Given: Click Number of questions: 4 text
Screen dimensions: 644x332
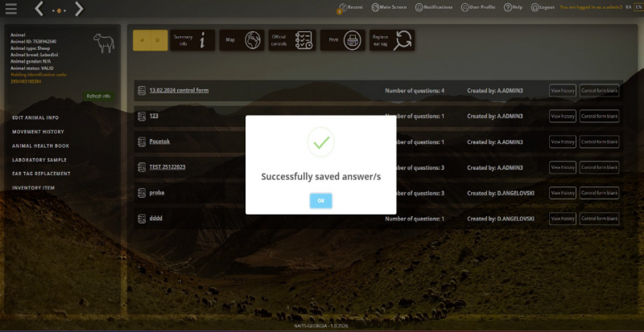Looking at the screenshot, I should click(415, 90).
